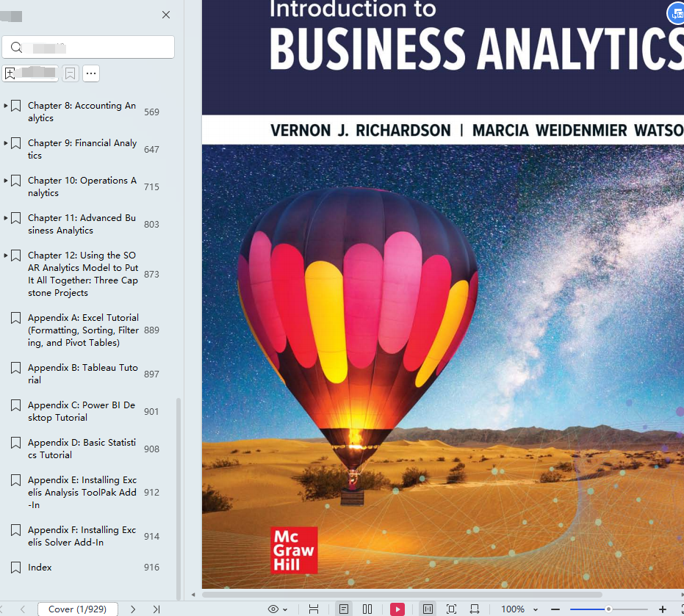
Task: Expand Chapter 8: Accounting Analytics
Action: [6, 106]
